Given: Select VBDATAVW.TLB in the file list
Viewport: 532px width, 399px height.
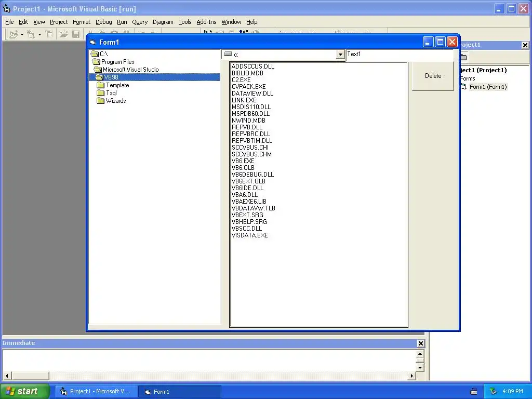Looking at the screenshot, I should (x=253, y=208).
